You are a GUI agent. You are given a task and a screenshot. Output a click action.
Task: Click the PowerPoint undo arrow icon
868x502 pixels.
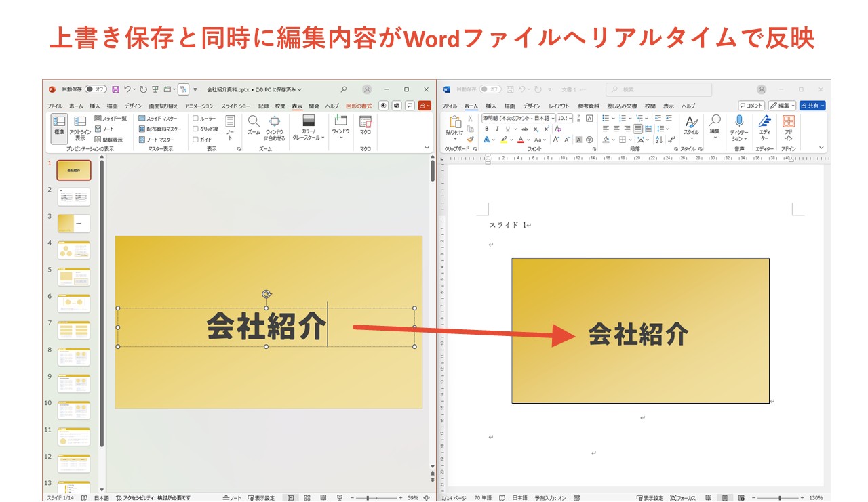point(127,89)
